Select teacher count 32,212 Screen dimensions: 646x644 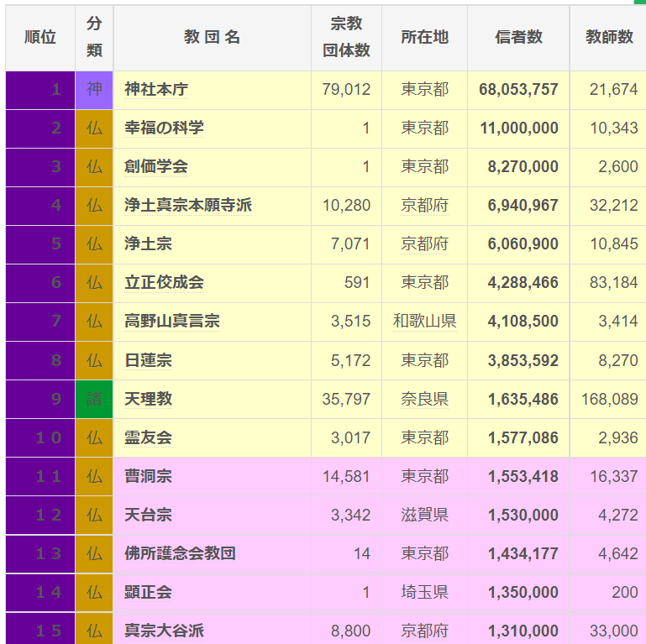click(614, 205)
